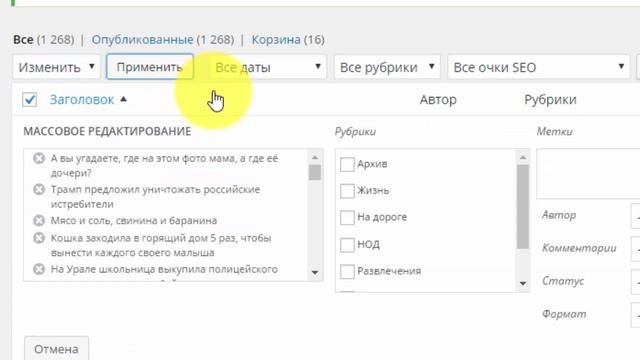The height and width of the screenshot is (360, 640).
Task: Click the Формат field label
Action: [564, 314]
